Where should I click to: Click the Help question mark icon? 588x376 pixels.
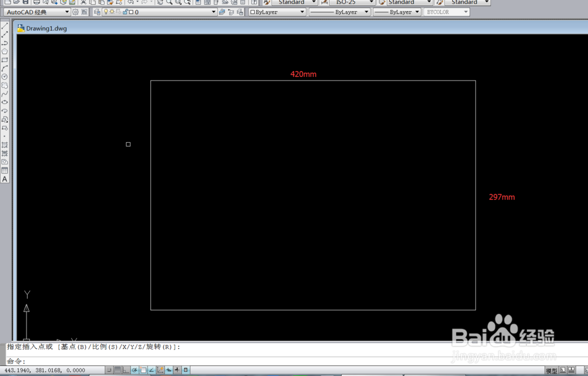pos(254,2)
